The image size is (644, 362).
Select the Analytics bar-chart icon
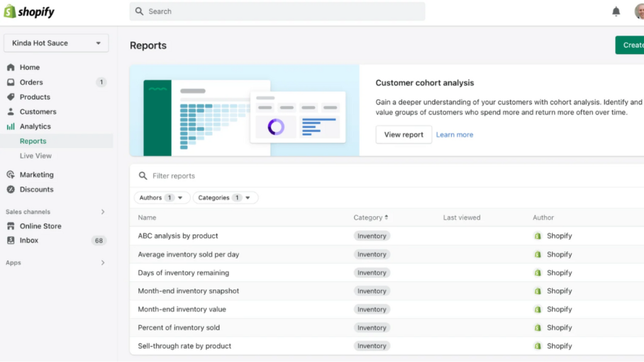[x=11, y=126]
